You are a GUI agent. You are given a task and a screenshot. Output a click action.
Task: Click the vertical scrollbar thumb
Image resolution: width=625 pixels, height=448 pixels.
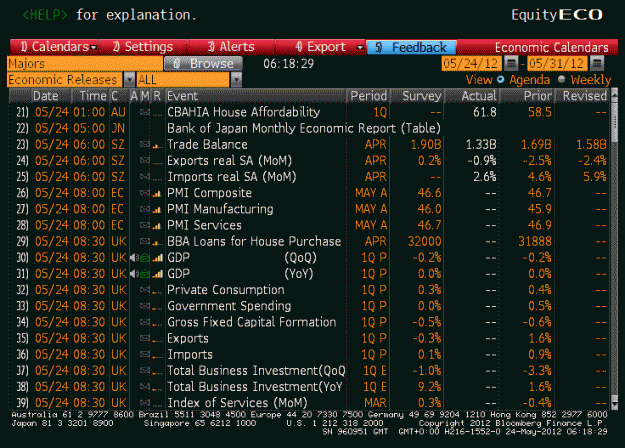click(614, 120)
